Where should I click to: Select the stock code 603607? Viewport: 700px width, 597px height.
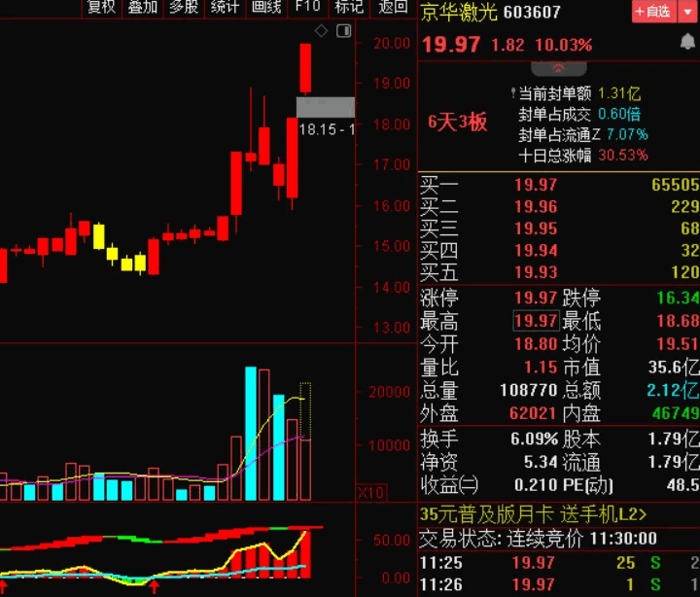532,12
